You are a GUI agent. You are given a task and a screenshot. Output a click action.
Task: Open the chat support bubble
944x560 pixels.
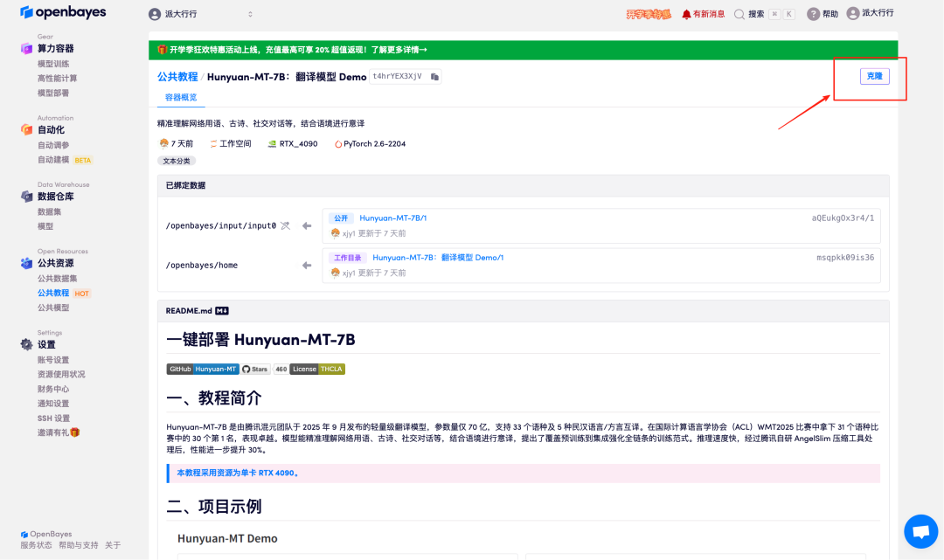920,531
